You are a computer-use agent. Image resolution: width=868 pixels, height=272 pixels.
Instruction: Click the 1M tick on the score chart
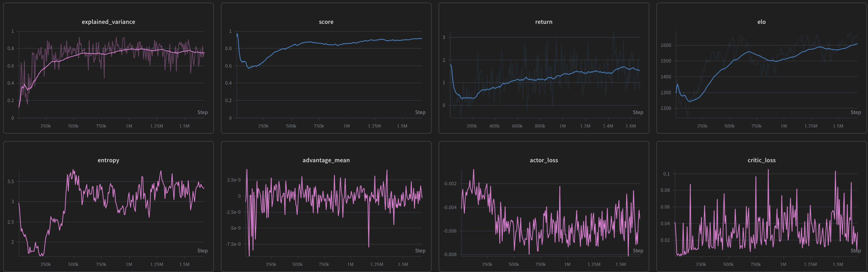346,126
